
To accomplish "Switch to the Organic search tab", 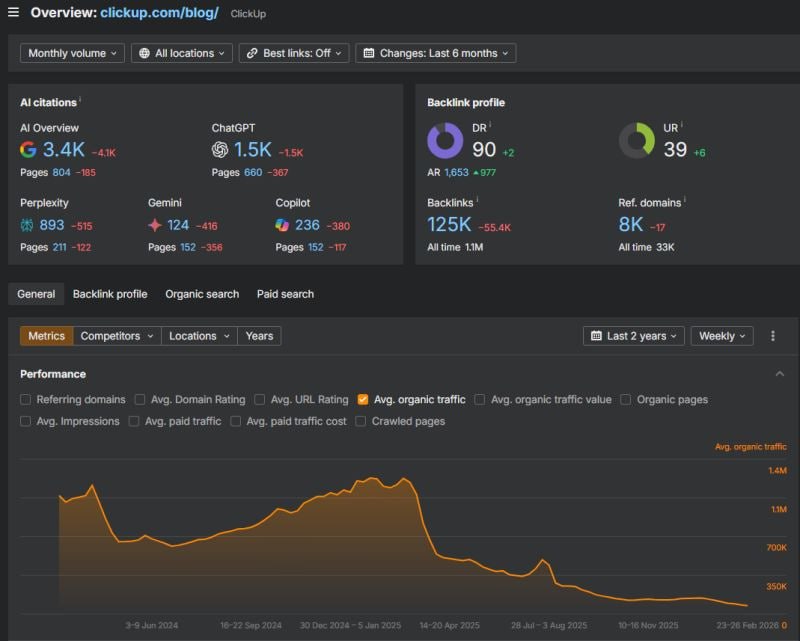I will click(x=202, y=294).
